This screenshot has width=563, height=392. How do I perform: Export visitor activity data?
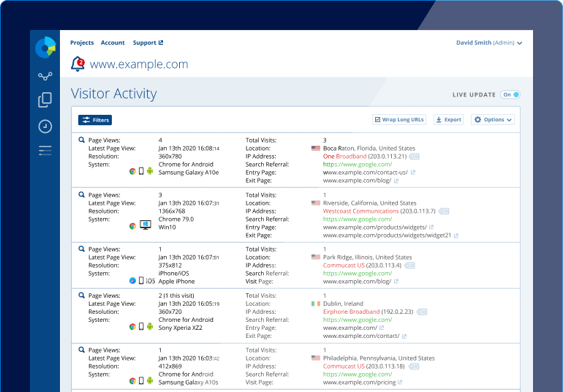[x=448, y=120]
